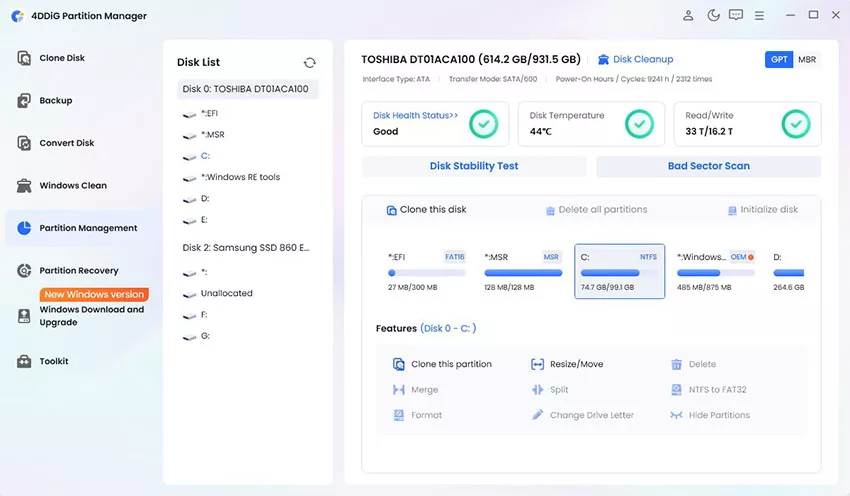Click the *:EFI usage progress bar

(x=426, y=273)
